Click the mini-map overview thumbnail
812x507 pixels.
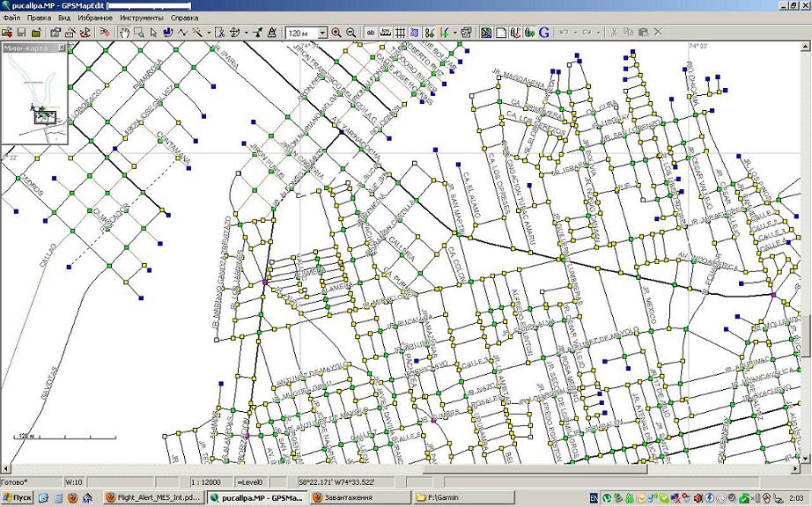[35, 96]
